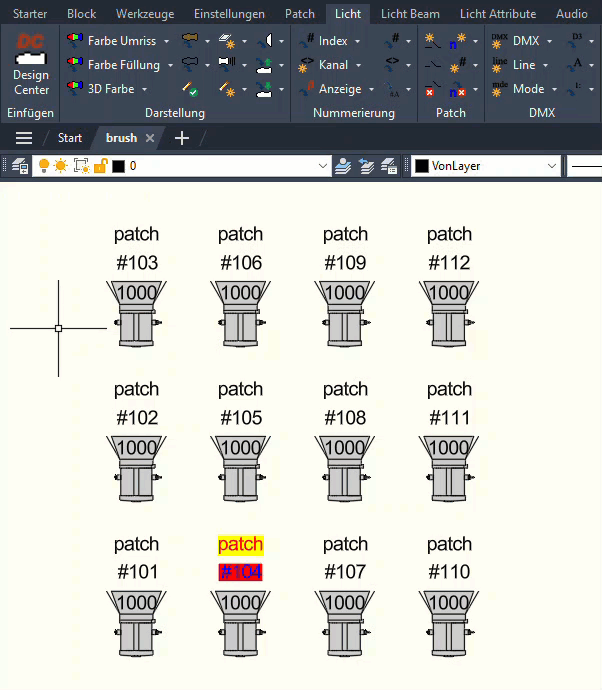Click the Farbe Füllung color icon
Screen dimensions: 602x690
(75, 64)
